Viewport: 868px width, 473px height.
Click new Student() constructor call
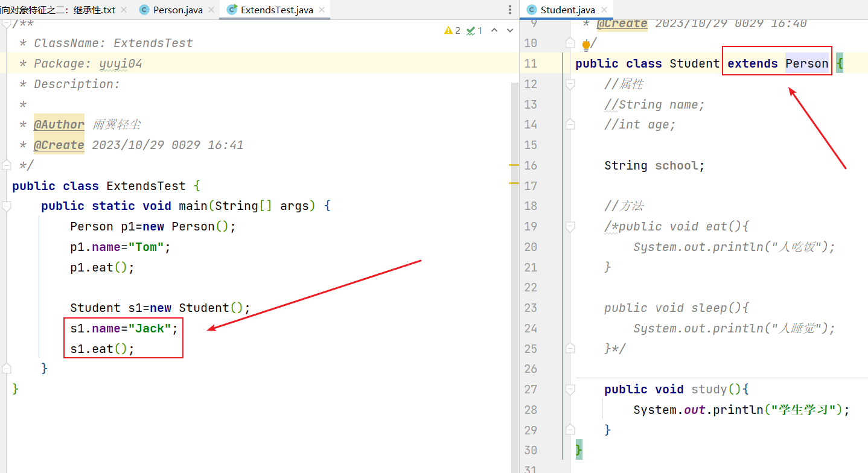tap(197, 308)
